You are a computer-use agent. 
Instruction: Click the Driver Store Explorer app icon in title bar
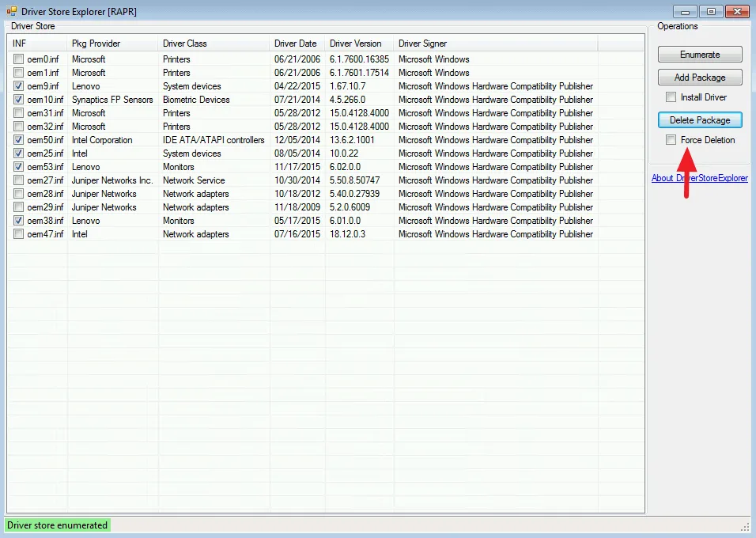click(x=12, y=11)
